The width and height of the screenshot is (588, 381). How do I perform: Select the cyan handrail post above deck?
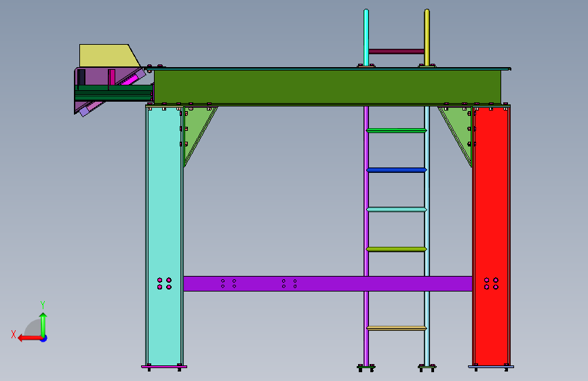click(366, 37)
